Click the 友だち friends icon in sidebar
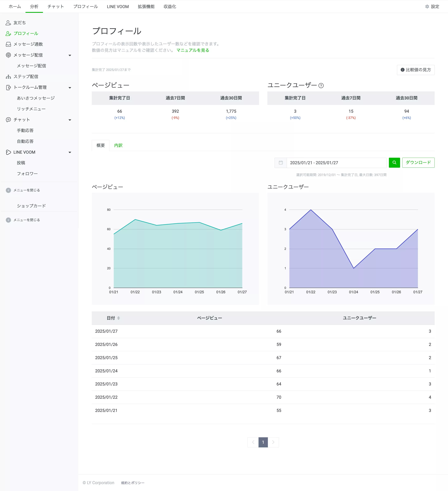 (8, 23)
